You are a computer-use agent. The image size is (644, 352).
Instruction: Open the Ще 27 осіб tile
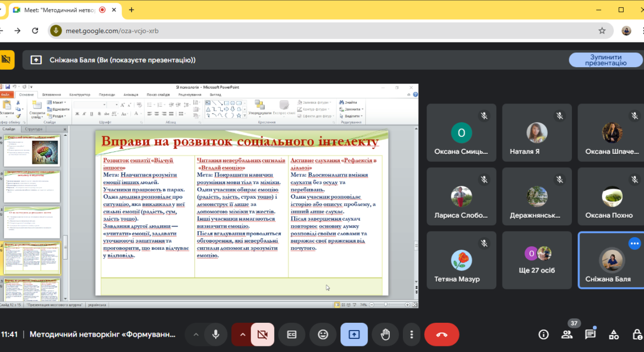pyautogui.click(x=537, y=260)
